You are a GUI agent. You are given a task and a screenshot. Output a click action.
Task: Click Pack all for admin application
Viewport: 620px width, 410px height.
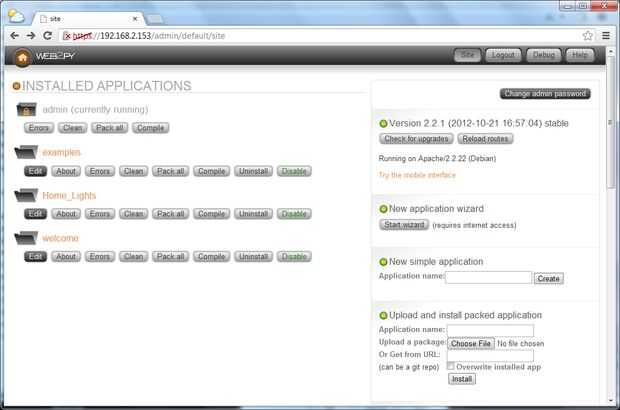[110, 128]
